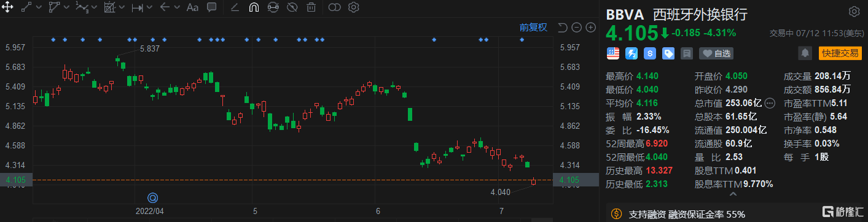The image size is (868, 222).
Task: Select the range measurement tool
Action: coord(137,8)
